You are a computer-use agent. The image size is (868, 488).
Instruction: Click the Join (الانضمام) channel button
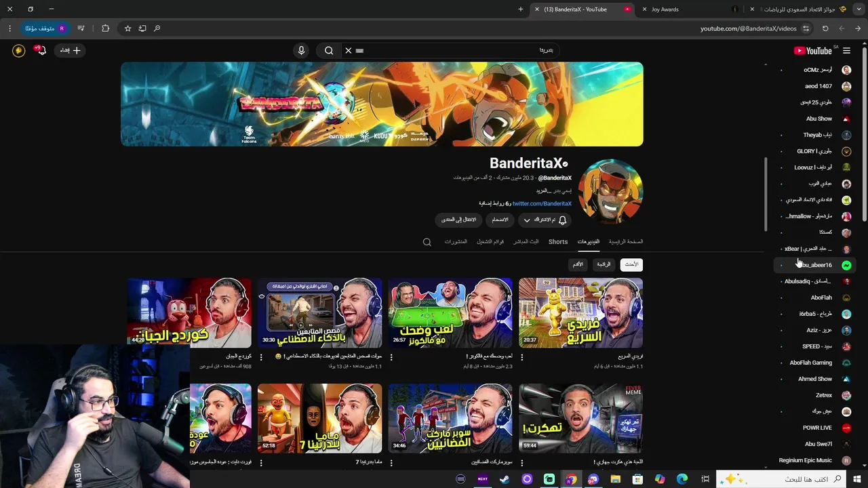(x=500, y=220)
